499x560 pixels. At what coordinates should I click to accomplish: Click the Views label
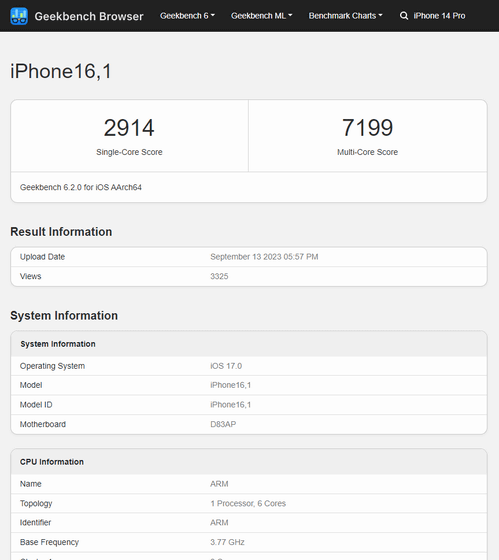coord(31,276)
